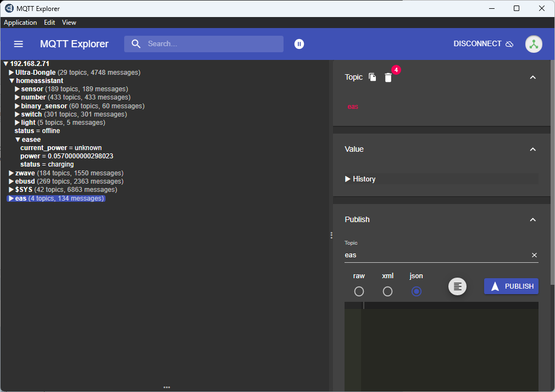The height and width of the screenshot is (392, 555).
Task: Open the green connection avatar icon
Action: point(534,45)
